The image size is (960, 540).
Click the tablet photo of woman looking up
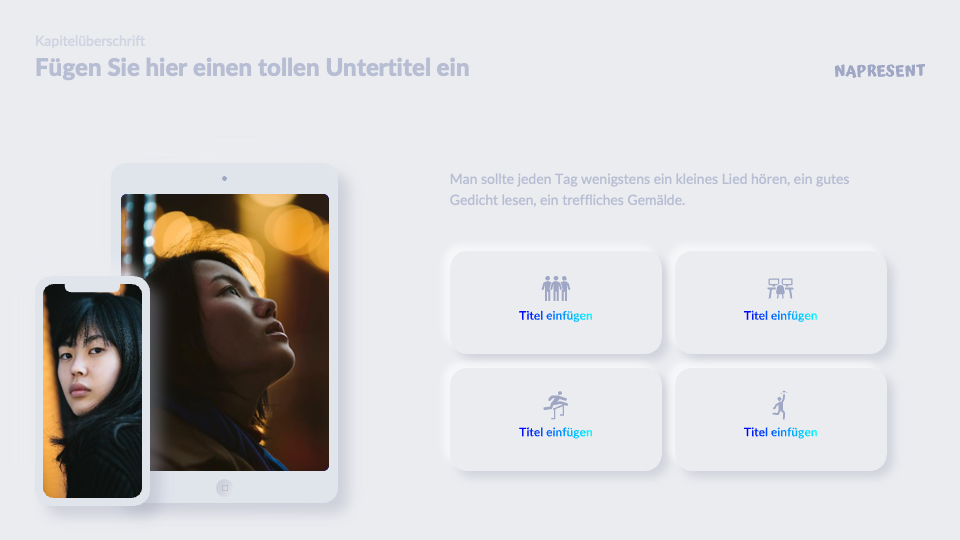click(x=239, y=332)
